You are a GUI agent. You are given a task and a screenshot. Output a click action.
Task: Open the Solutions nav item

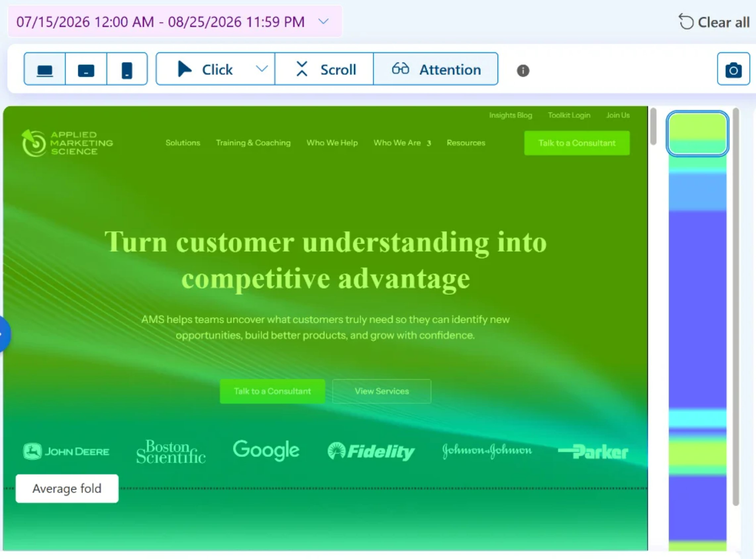pos(183,143)
